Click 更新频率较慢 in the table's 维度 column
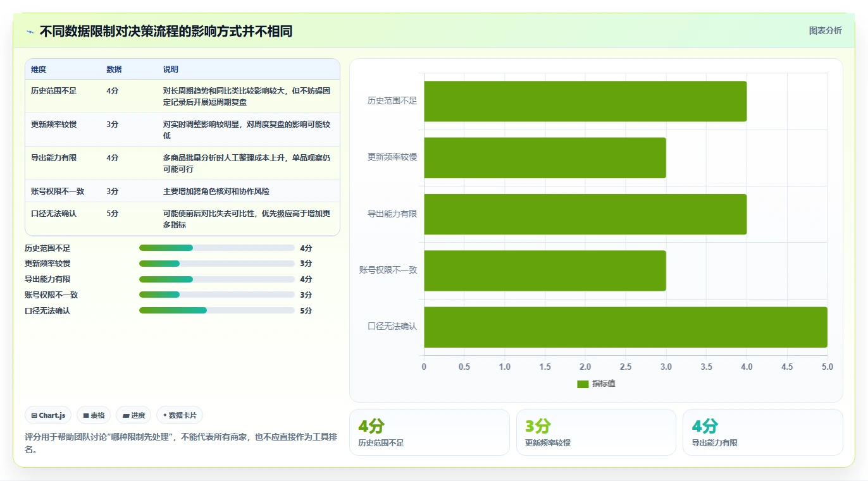This screenshot has width=868, height=481. tap(54, 125)
